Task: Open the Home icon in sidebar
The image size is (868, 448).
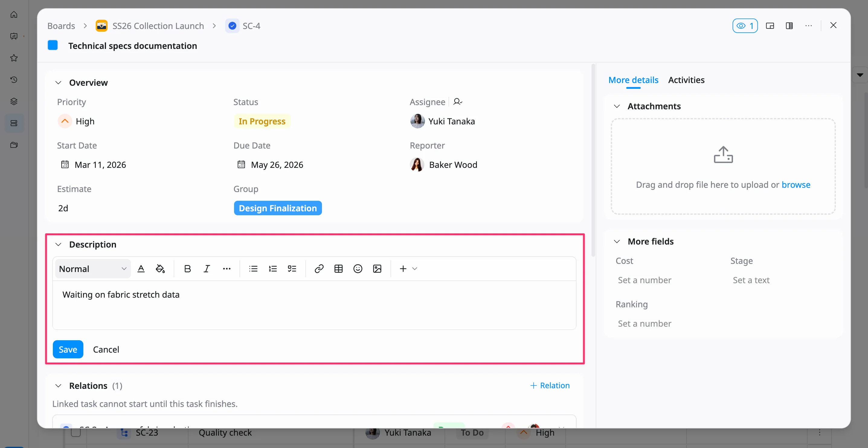Action: (x=14, y=14)
